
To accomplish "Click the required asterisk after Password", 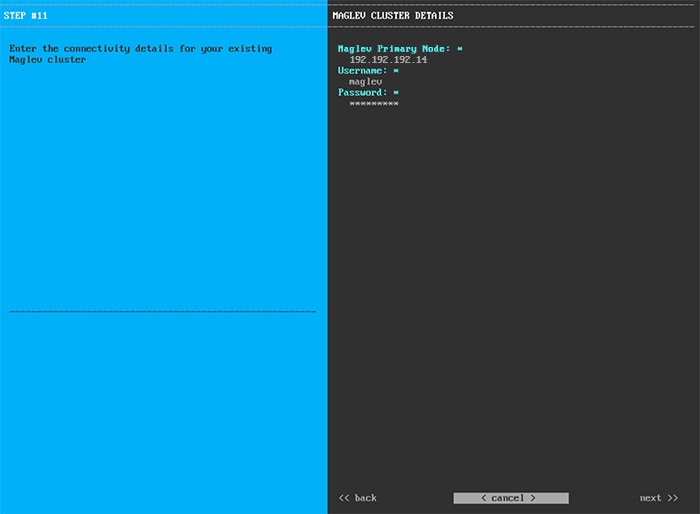I will (x=396, y=92).
